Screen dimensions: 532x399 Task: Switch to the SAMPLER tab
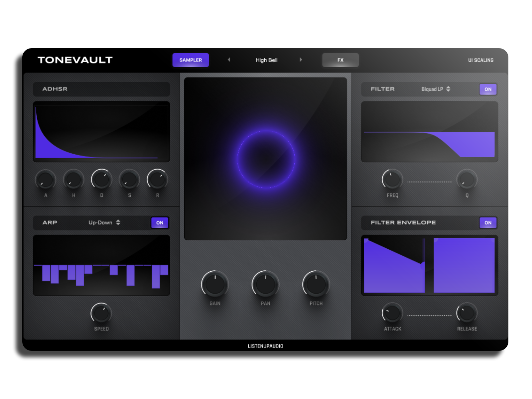(x=191, y=60)
